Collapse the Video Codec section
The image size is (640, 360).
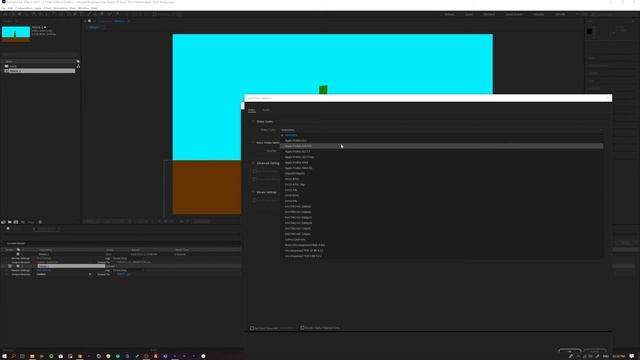point(253,122)
